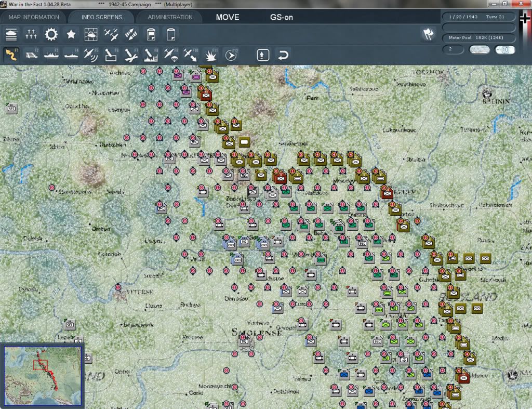Open the weather map icon
The image size is (532, 409).
(x=90, y=34)
